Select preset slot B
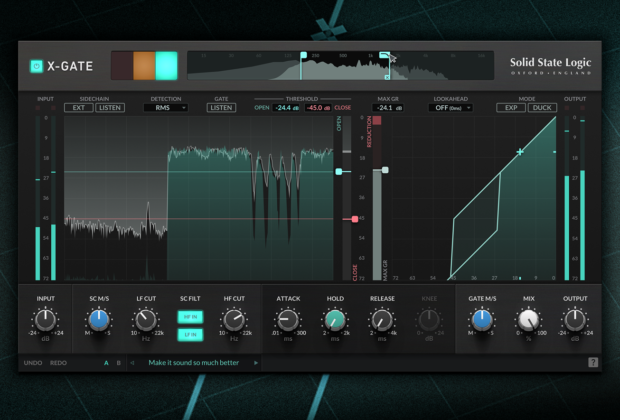Viewport: 620px width, 420px height. [x=118, y=363]
